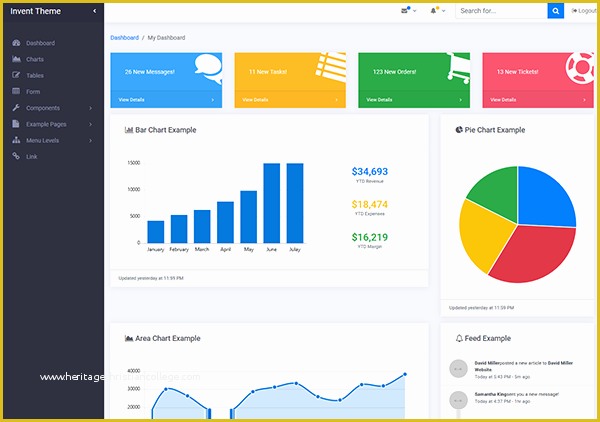Click the Logout link

click(584, 11)
